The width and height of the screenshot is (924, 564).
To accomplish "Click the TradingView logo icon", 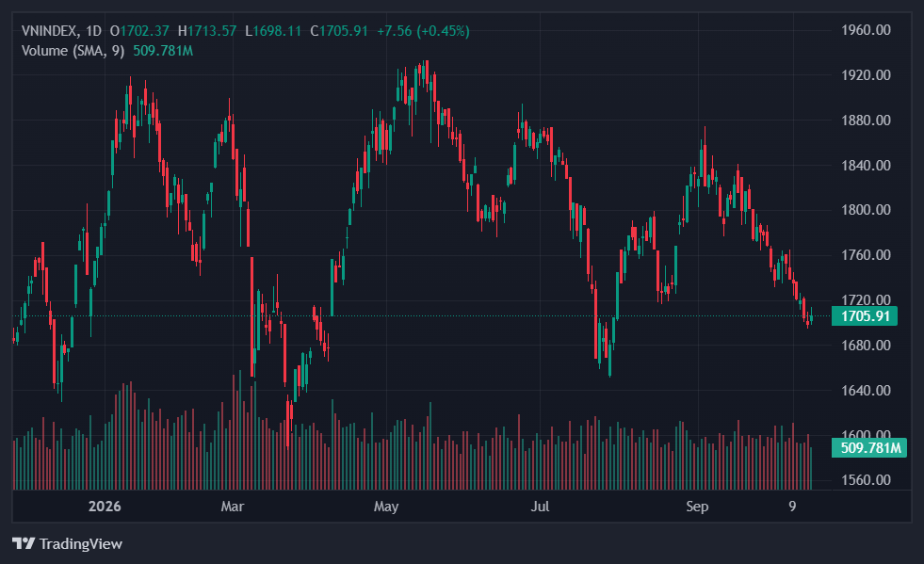I will (x=24, y=543).
